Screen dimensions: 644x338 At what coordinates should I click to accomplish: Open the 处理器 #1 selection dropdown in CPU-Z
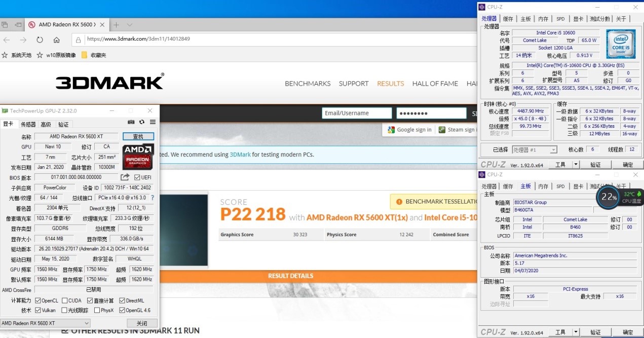click(x=535, y=150)
